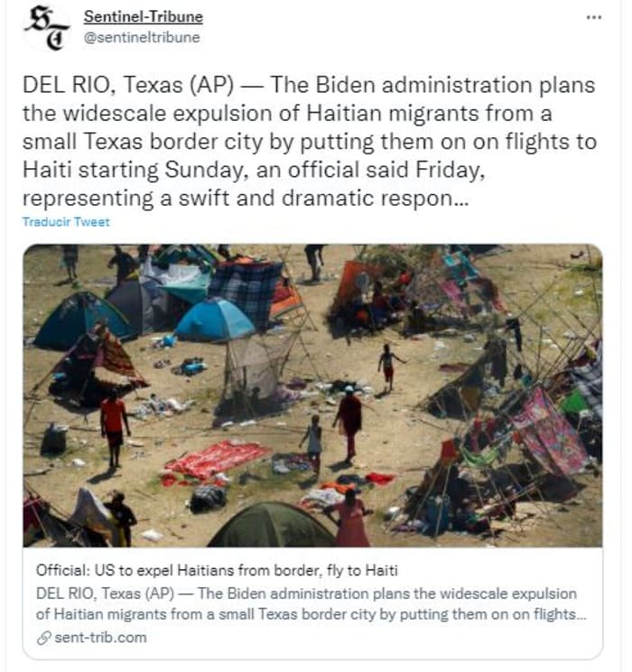Click the Traducir Tweet link
632x672 pixels.
[x=66, y=222]
